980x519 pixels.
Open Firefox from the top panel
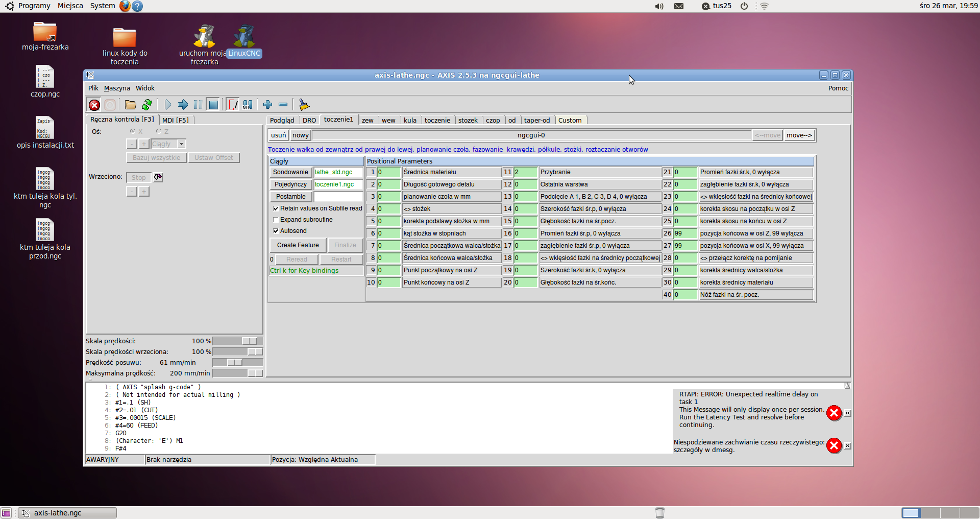point(125,6)
